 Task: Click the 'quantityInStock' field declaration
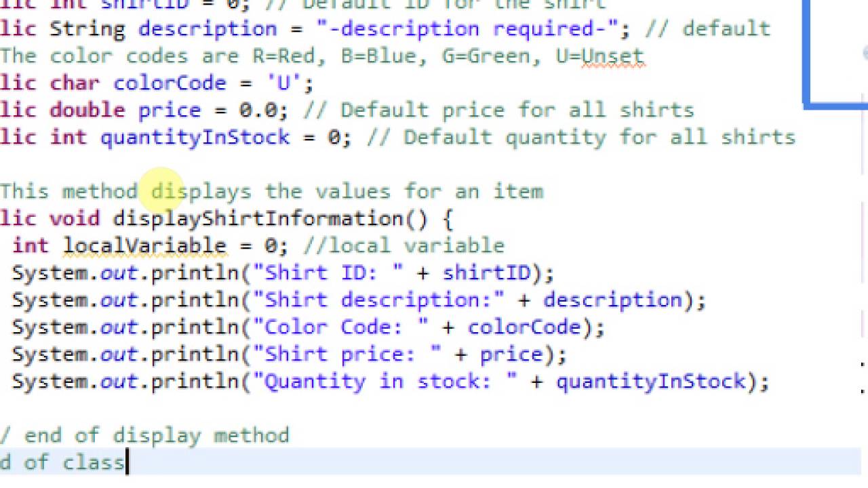[x=195, y=138]
